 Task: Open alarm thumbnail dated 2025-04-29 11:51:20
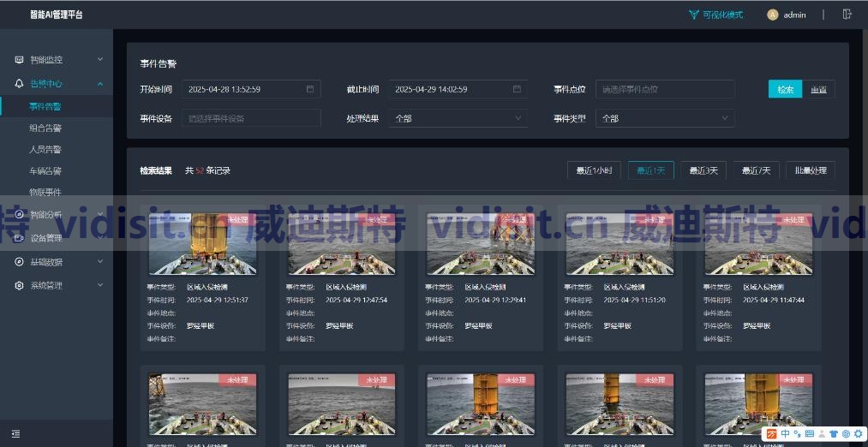(x=620, y=244)
